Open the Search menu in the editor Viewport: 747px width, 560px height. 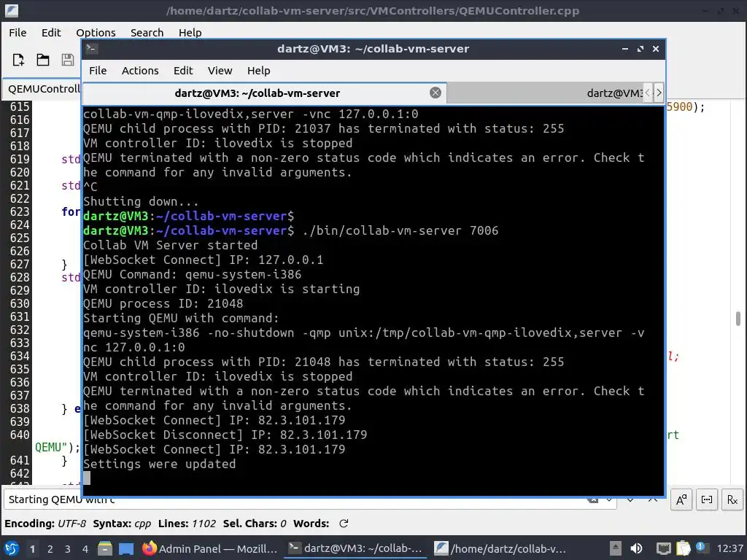pyautogui.click(x=147, y=32)
